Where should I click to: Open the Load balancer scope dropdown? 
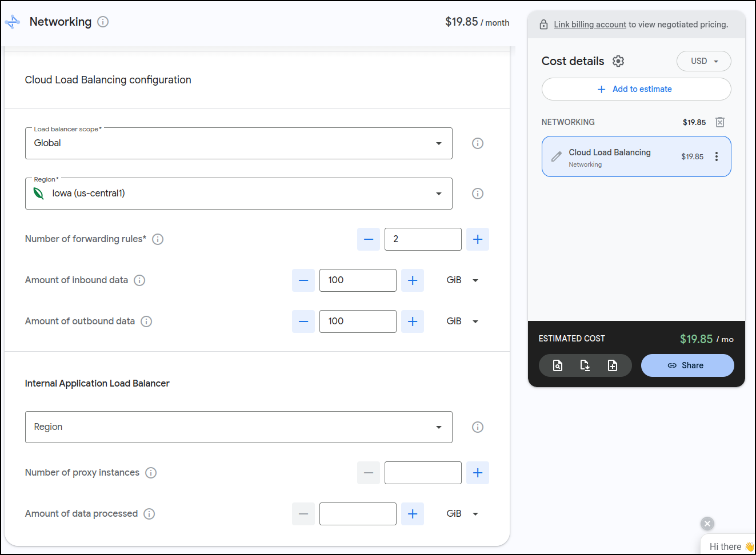[238, 143]
